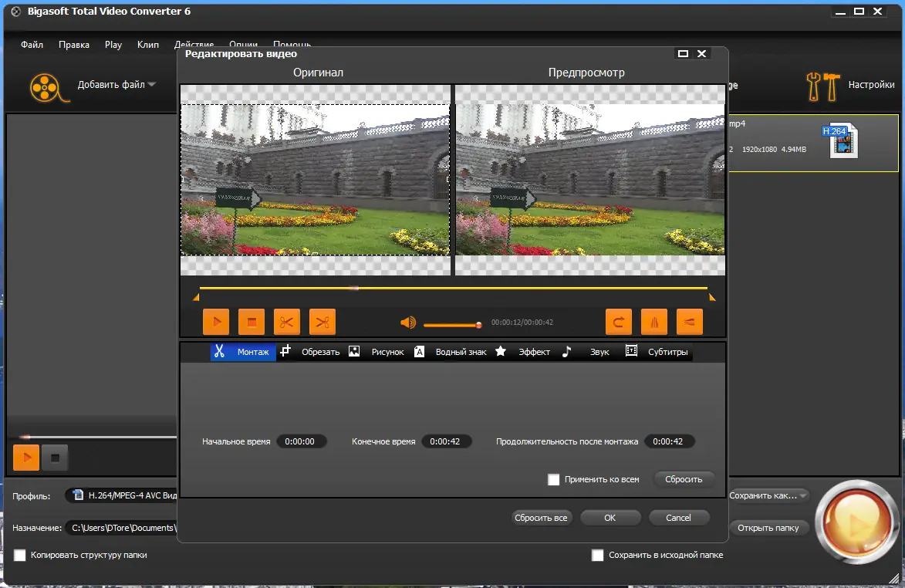Image resolution: width=905 pixels, height=588 pixels.
Task: Open the Субтитры tab
Action: [x=657, y=351]
